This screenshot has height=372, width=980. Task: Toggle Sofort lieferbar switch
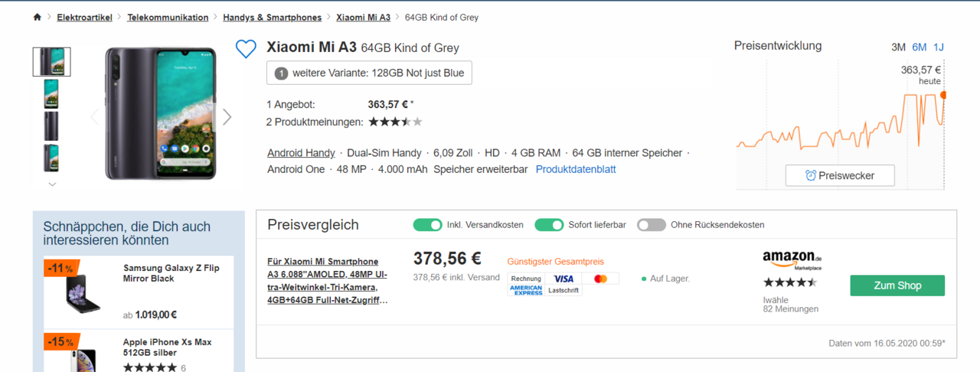[x=549, y=224]
